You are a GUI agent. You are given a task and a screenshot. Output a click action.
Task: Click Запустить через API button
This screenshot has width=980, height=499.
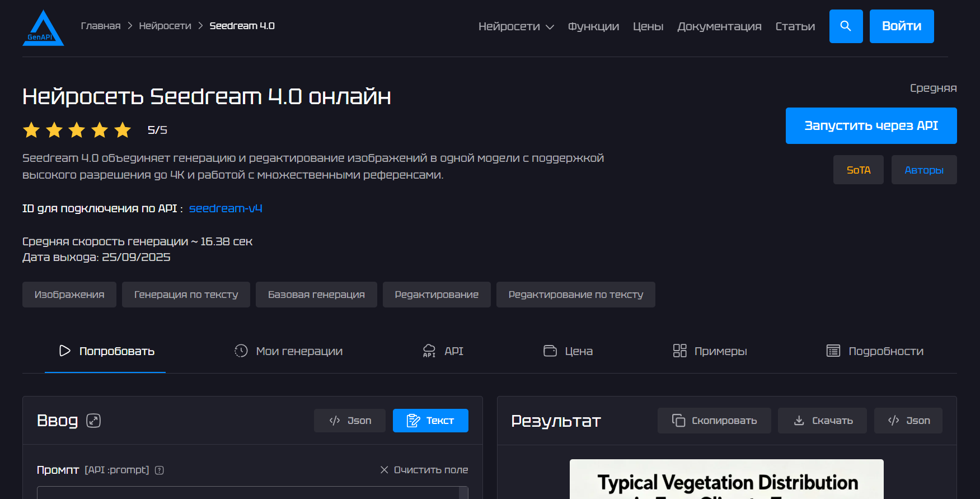pyautogui.click(x=871, y=126)
